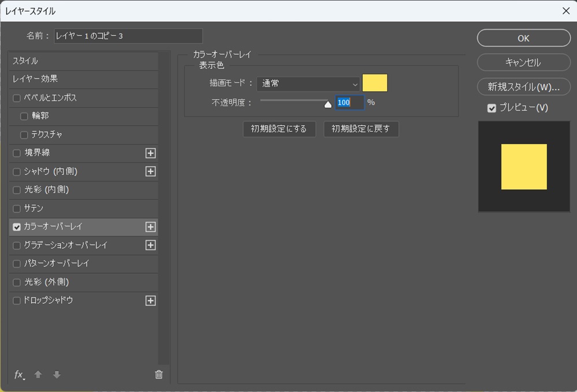
Task: Enable the 輪郭 checkbox
Action: 24,116
